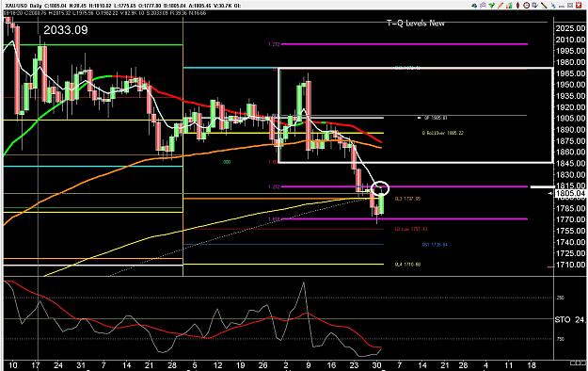Select the black diagonal line drawing tool
This screenshot has width=588, height=371.
(x=544, y=6)
